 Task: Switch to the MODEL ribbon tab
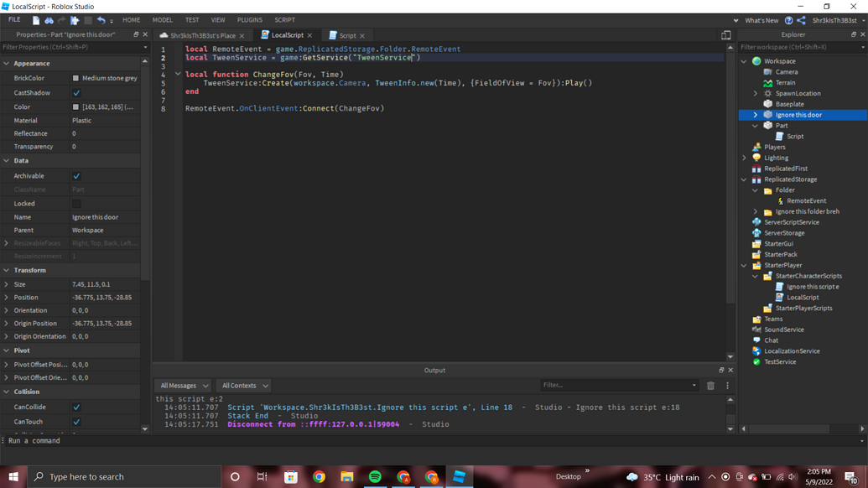tap(162, 20)
